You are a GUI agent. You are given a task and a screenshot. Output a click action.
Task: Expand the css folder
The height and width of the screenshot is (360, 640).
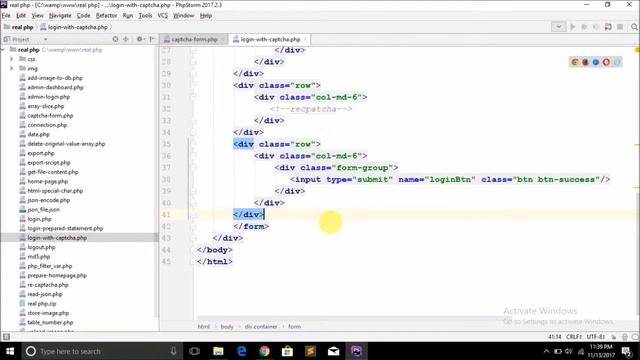point(11,59)
